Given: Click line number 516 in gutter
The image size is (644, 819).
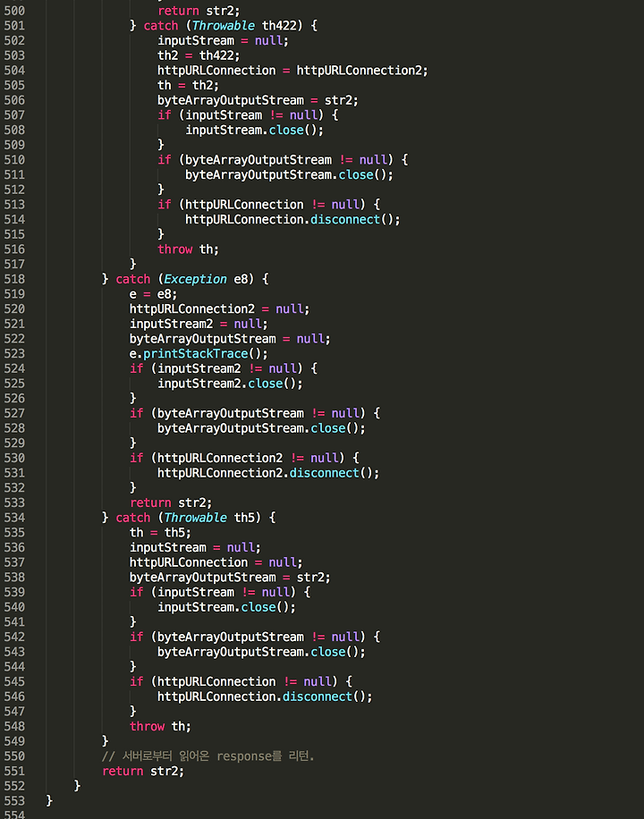Looking at the screenshot, I should (14, 249).
